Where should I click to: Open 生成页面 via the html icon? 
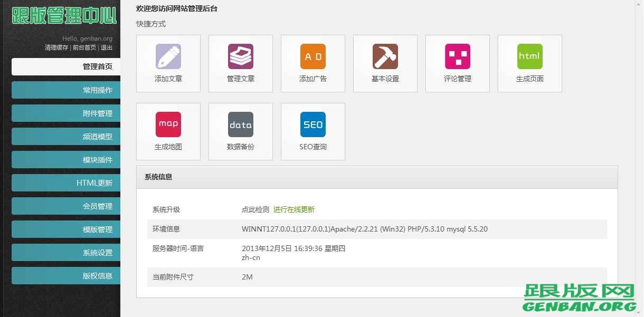(529, 62)
